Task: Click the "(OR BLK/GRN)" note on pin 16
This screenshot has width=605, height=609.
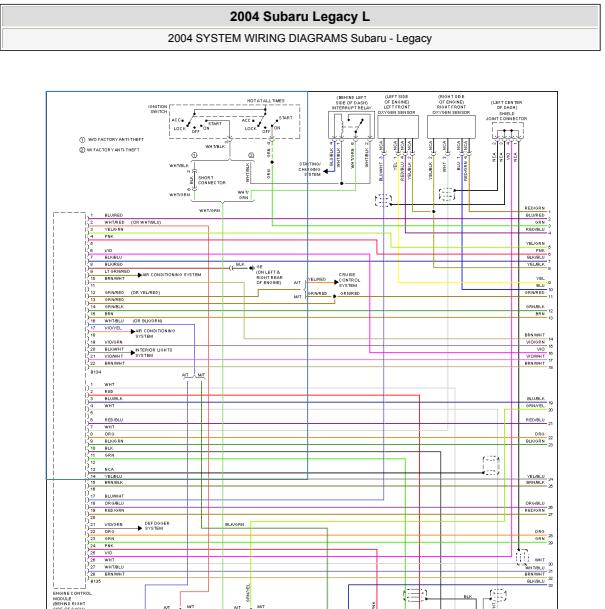Action: pyautogui.click(x=147, y=321)
